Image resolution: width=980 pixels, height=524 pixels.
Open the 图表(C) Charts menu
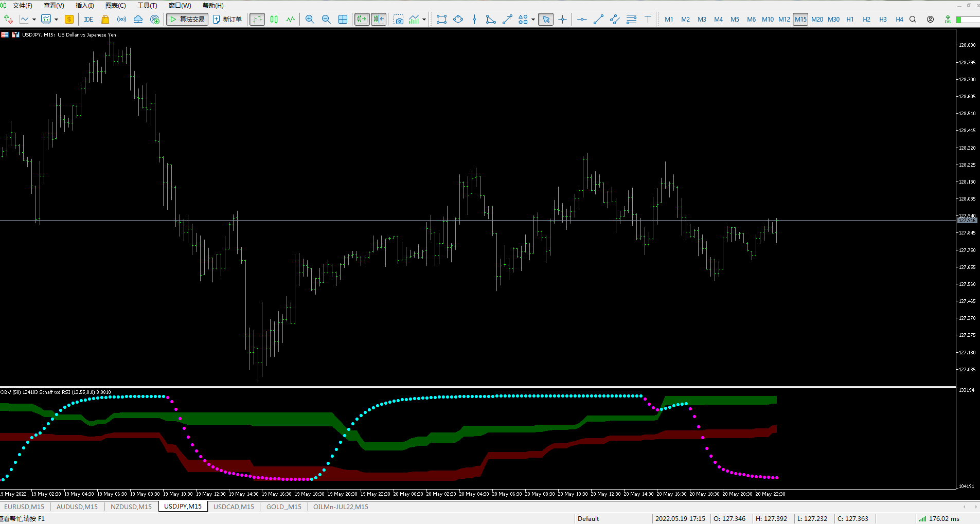pyautogui.click(x=116, y=6)
